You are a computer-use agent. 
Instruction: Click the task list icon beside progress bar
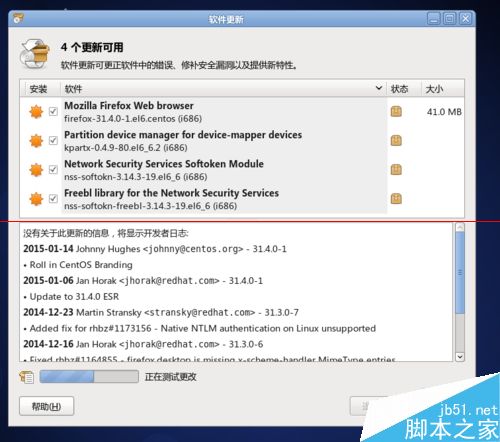click(x=27, y=377)
